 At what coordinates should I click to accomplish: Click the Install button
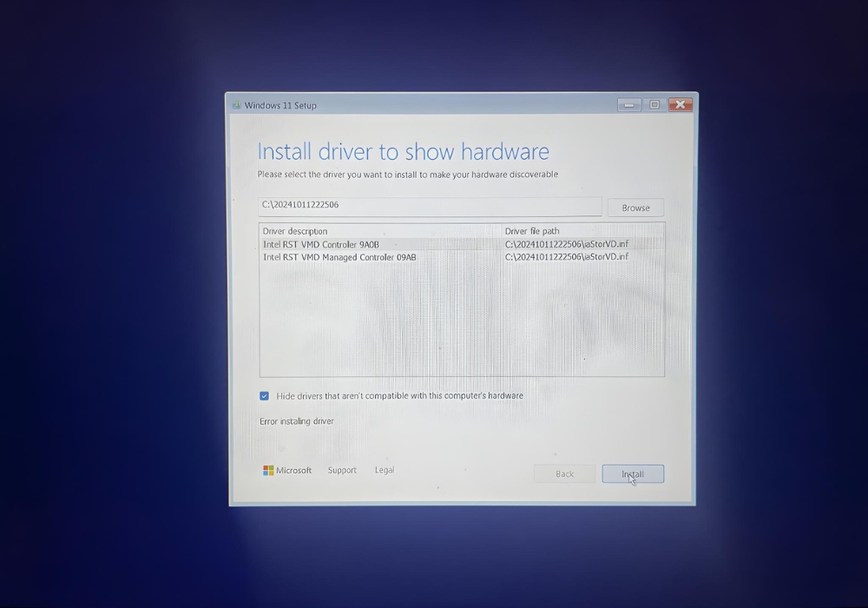633,474
